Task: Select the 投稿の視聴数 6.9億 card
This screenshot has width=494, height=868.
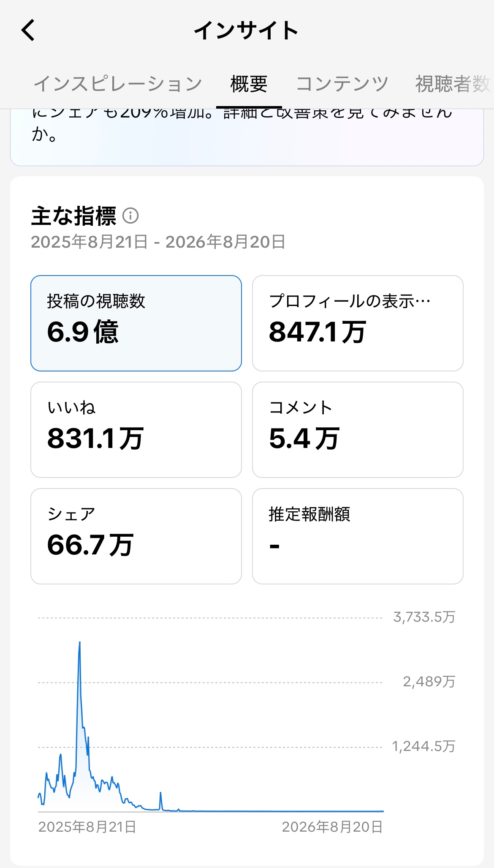Action: click(136, 323)
